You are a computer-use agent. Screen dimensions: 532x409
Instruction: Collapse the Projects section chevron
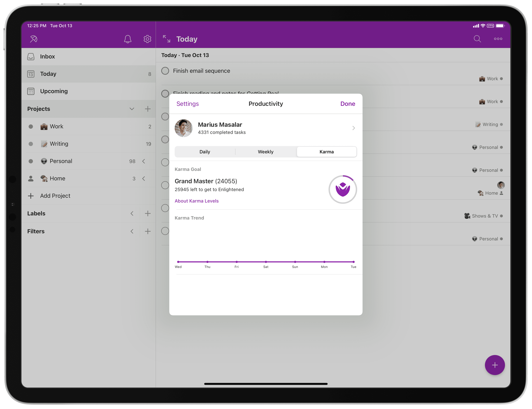click(x=132, y=109)
